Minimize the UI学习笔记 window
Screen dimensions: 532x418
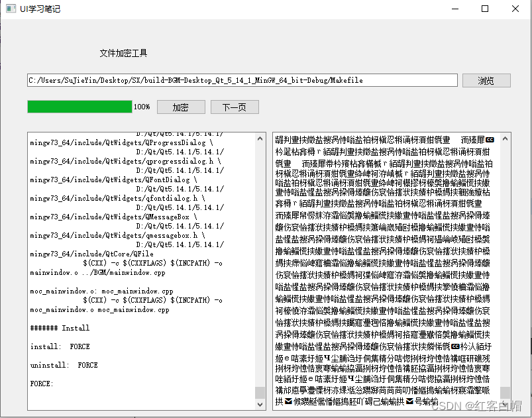click(455, 9)
